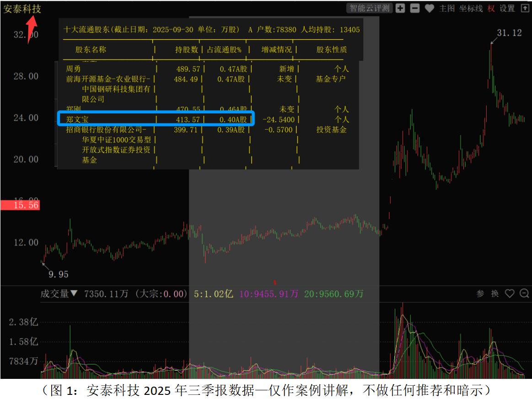Toggle the red 权 adjustment option
The image size is (532, 399).
(x=491, y=8)
